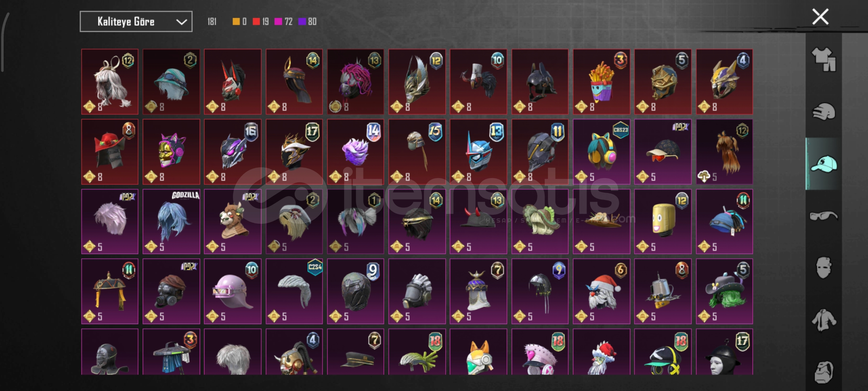The height and width of the screenshot is (391, 868).
Task: Open the sunglasses category
Action: pos(824,216)
